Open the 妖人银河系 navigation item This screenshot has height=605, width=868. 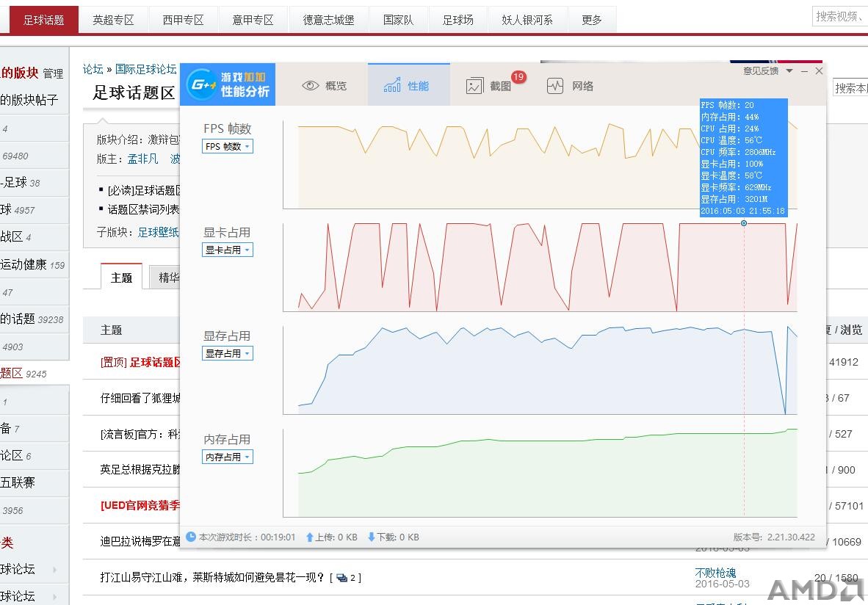click(x=527, y=20)
